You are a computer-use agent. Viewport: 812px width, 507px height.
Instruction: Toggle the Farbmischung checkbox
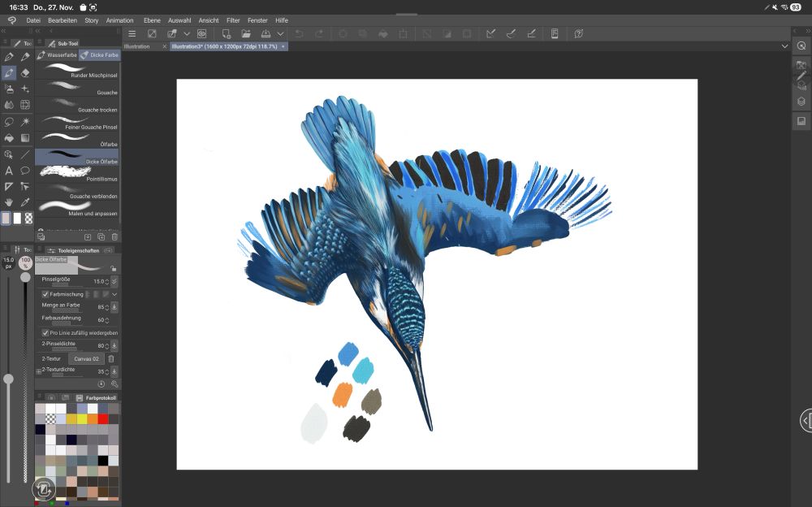tap(45, 293)
